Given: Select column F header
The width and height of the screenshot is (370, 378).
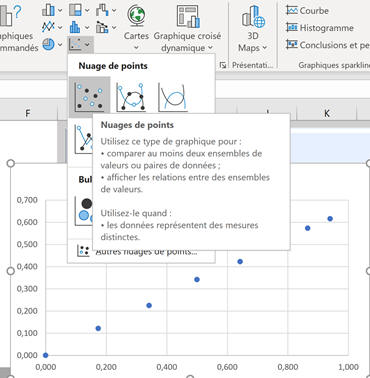Looking at the screenshot, I should point(28,113).
